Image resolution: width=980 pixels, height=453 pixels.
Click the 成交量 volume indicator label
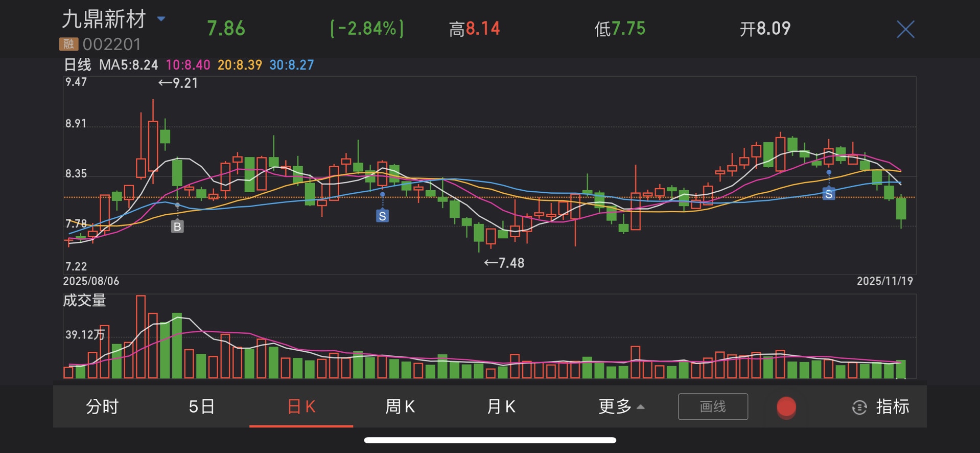[x=84, y=300]
